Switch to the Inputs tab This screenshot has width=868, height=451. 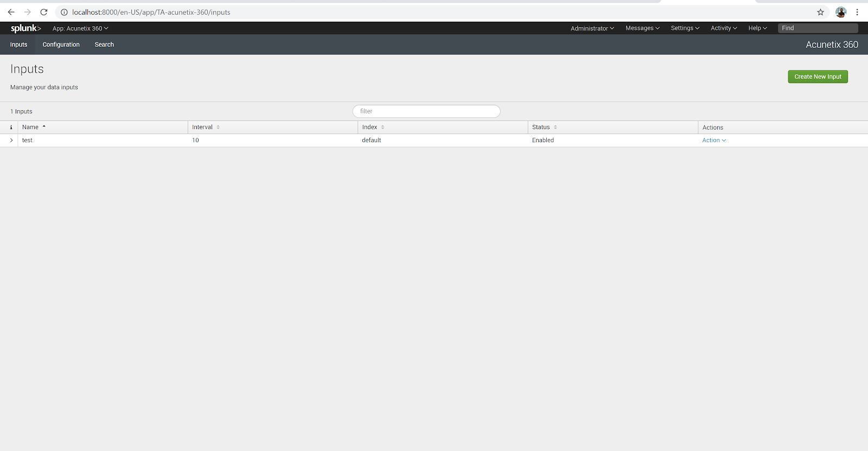(18, 45)
